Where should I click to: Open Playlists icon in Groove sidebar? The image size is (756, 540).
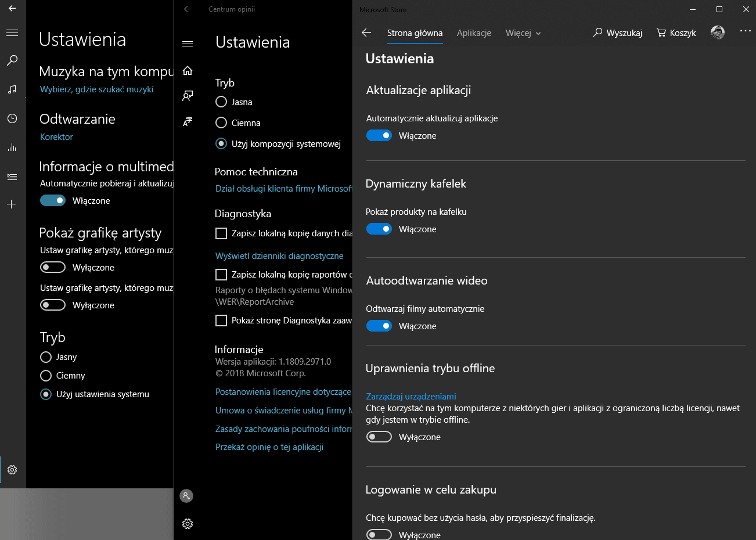pyautogui.click(x=12, y=177)
